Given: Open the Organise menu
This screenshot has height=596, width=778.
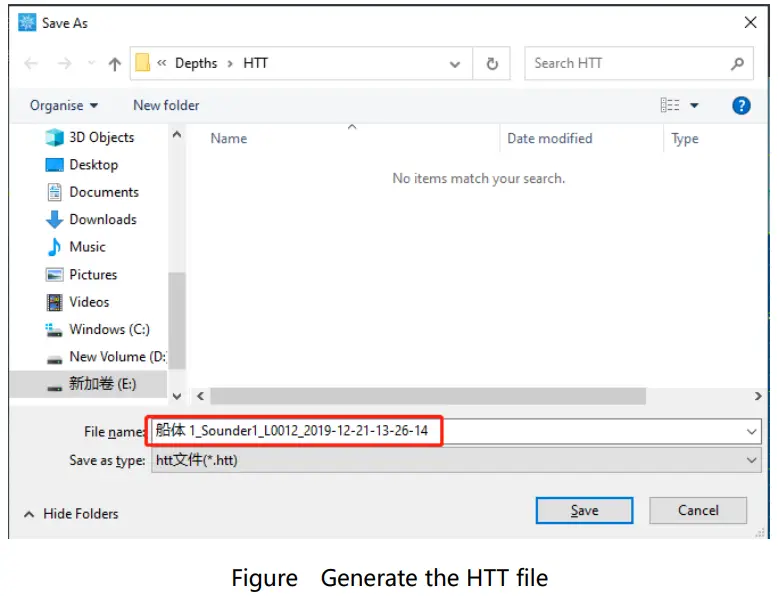Looking at the screenshot, I should click(64, 105).
